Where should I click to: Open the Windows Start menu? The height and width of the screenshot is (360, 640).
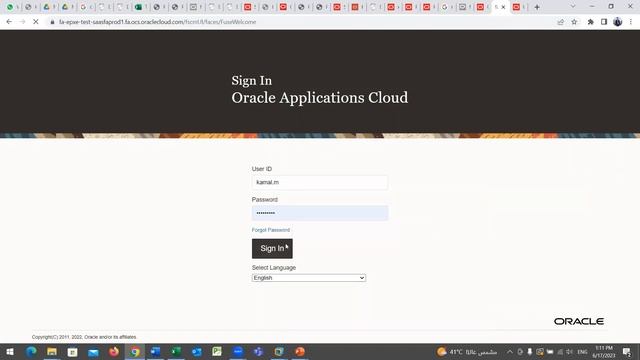(x=10, y=352)
